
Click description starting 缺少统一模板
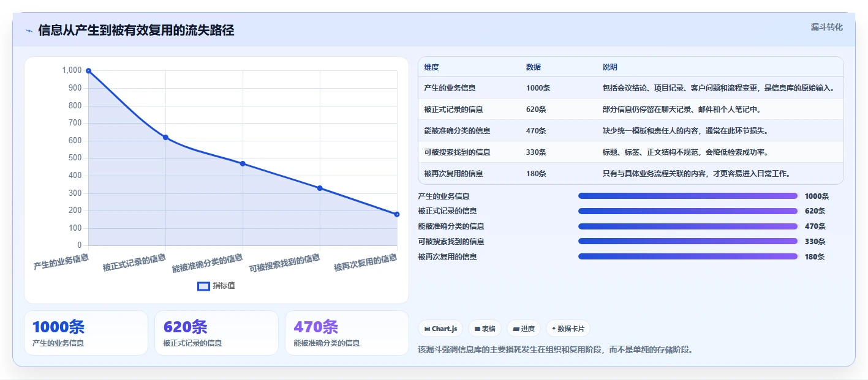point(685,131)
